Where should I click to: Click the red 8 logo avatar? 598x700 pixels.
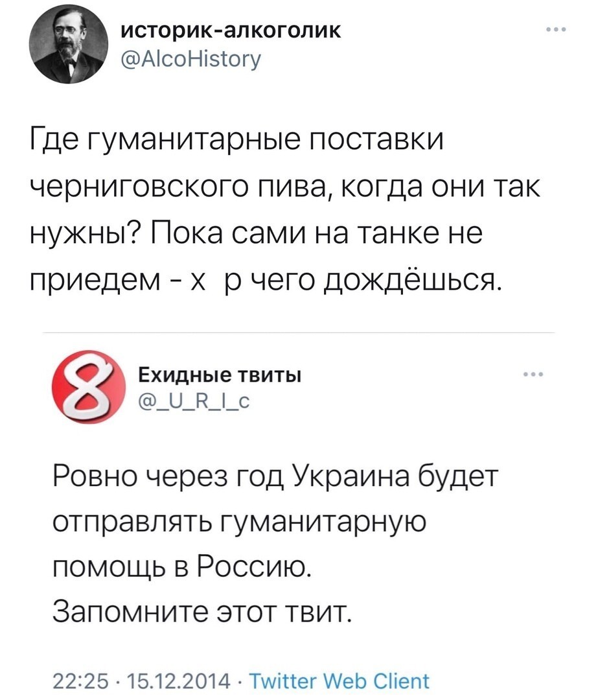pyautogui.click(x=88, y=386)
